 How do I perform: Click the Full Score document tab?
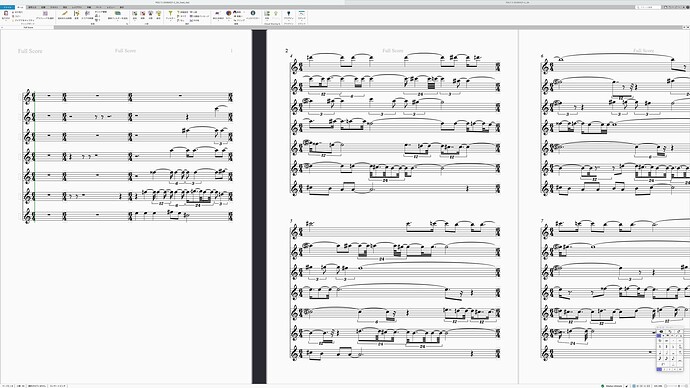(28, 27)
